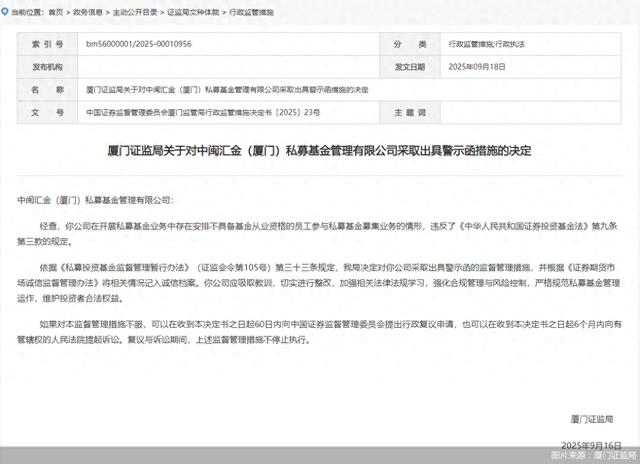The height and width of the screenshot is (464, 640).
Task: Select 行政监管措施 breadcrumb item
Action: 251,12
